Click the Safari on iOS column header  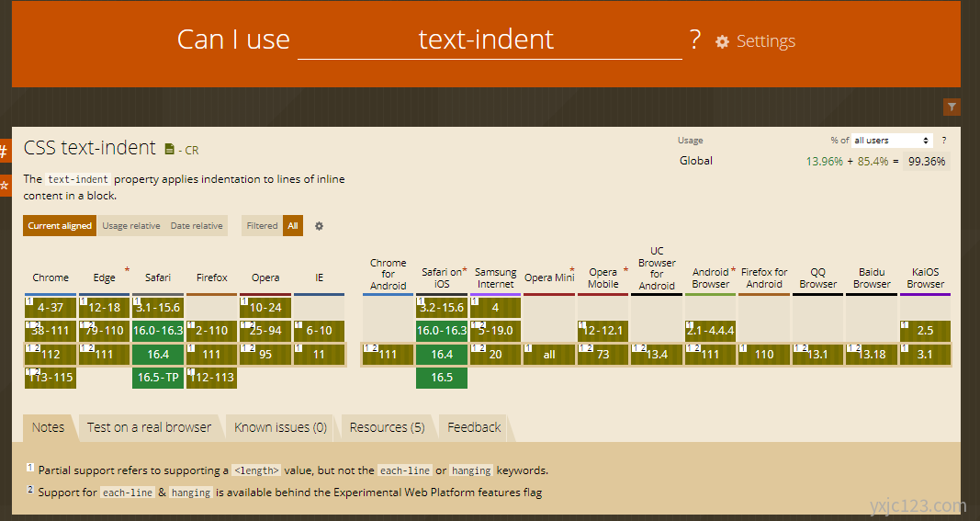tap(442, 277)
